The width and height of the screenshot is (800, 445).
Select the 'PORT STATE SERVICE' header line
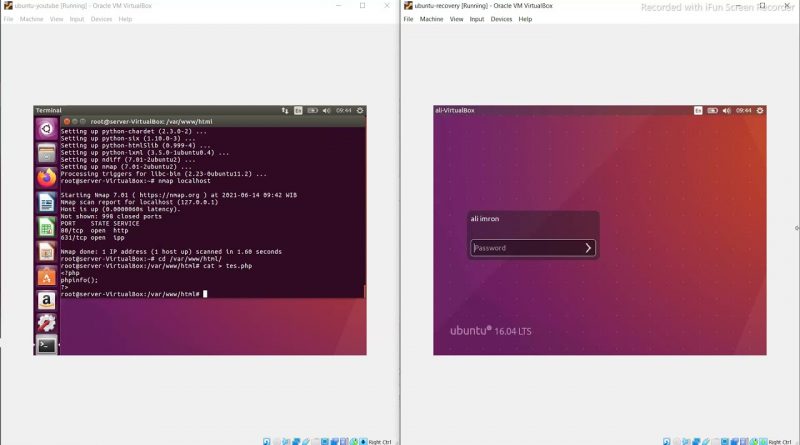click(99, 224)
